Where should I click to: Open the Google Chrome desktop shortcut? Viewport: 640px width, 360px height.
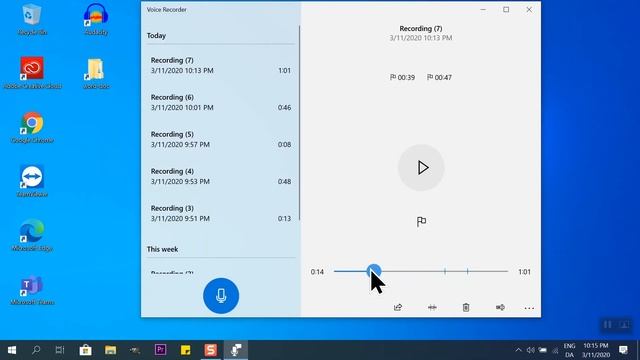click(32, 127)
